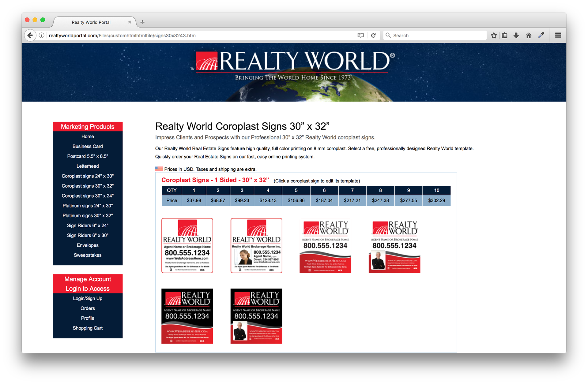Viewport: 588px width, 384px height.
Task: Open Home in Marketing Products menu
Action: pos(88,136)
